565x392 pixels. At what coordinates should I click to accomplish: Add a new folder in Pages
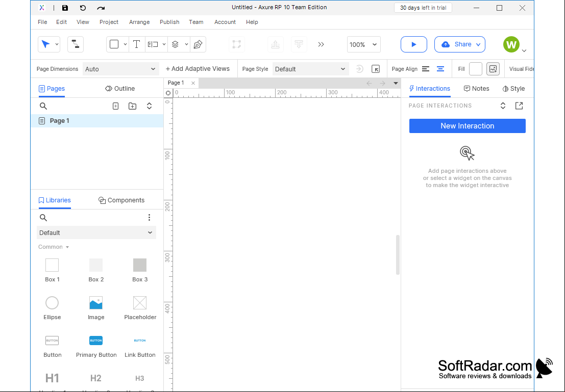(132, 106)
